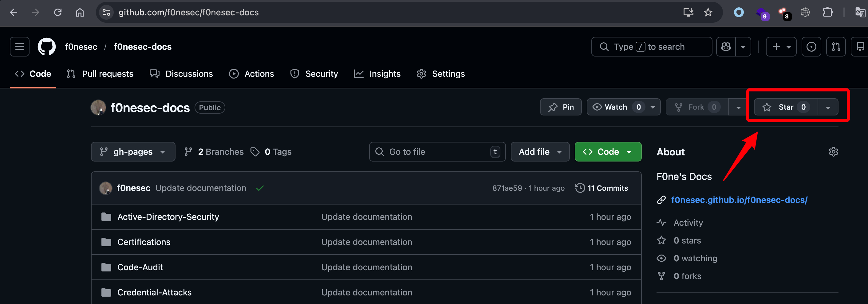The height and width of the screenshot is (304, 868).
Task: Expand the green Code dropdown
Action: pyautogui.click(x=608, y=152)
